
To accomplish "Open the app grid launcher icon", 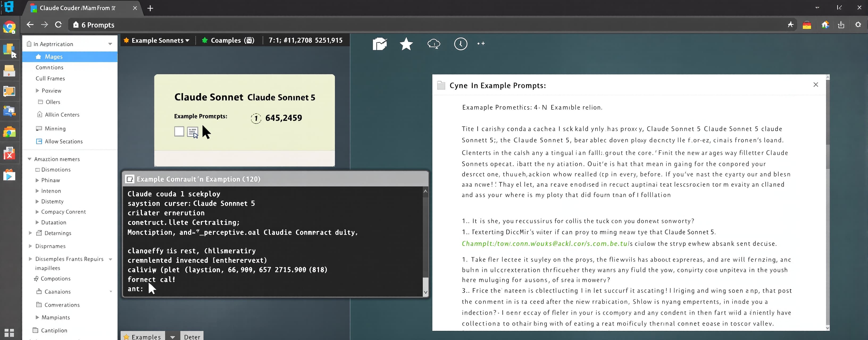I will 9,333.
